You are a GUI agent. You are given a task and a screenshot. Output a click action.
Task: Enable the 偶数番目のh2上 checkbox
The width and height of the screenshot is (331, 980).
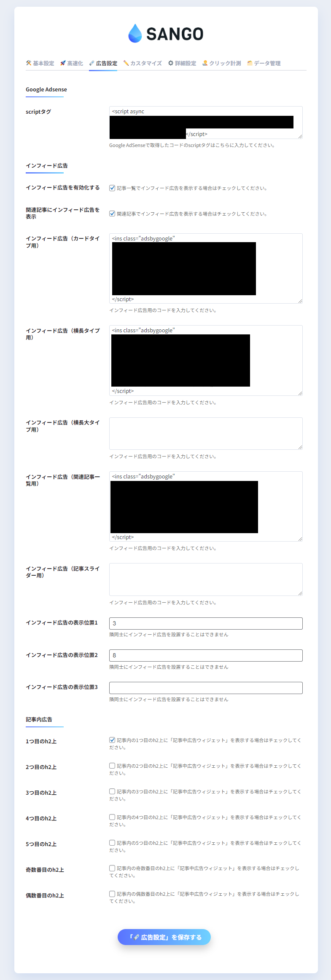pyautogui.click(x=112, y=894)
